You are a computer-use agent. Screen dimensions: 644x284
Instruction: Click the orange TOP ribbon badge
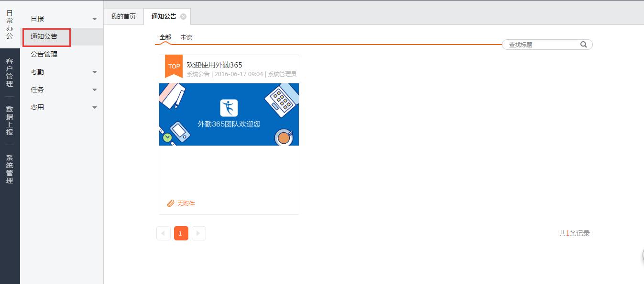pos(174,66)
